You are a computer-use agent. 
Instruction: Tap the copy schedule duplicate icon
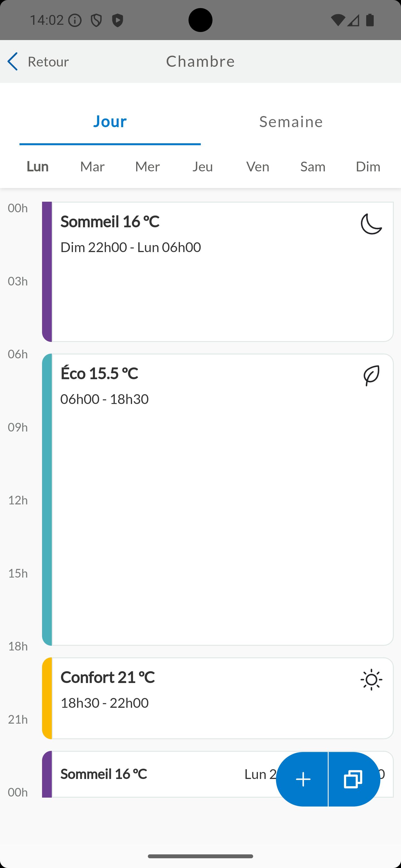pyautogui.click(x=354, y=779)
